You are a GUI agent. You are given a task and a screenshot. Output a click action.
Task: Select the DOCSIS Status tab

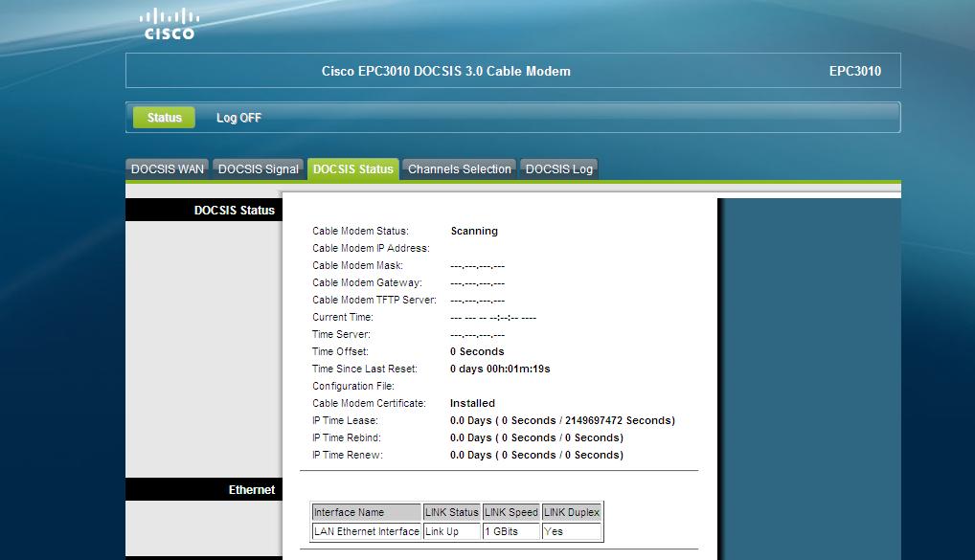[x=353, y=169]
